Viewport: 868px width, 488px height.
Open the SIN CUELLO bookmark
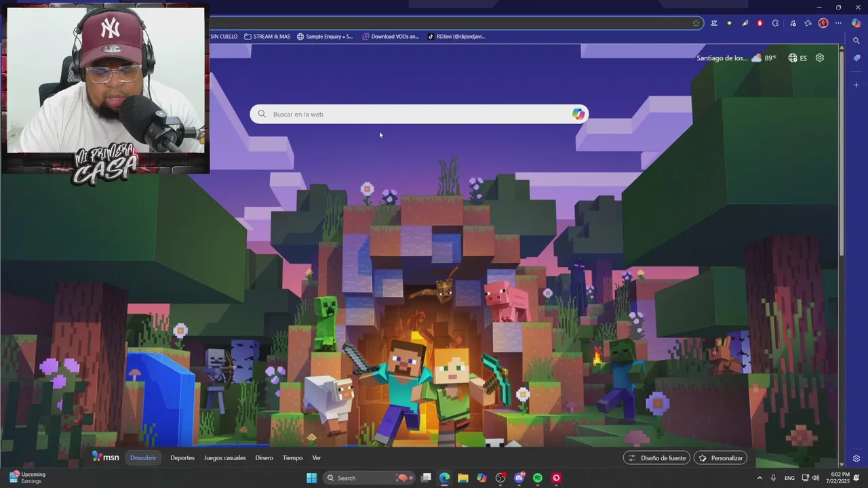224,37
